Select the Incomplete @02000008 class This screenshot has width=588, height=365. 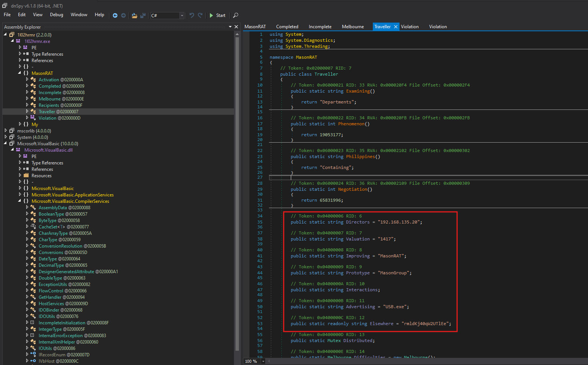point(62,93)
